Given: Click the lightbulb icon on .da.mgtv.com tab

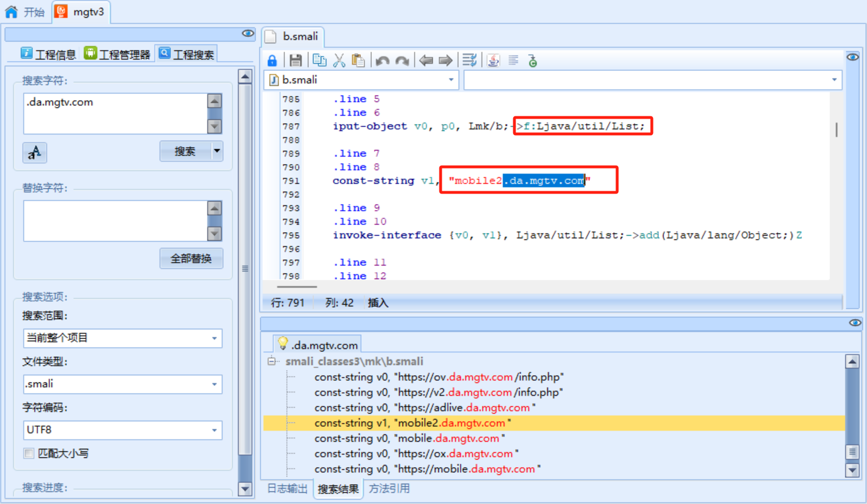Looking at the screenshot, I should (283, 343).
